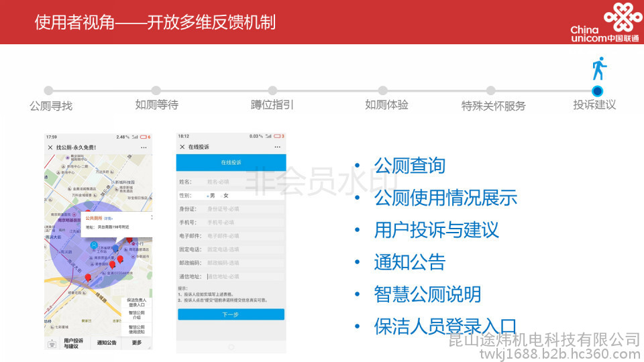Click the 提示 notes text below the form
This screenshot has height=362, width=644.
click(x=223, y=294)
